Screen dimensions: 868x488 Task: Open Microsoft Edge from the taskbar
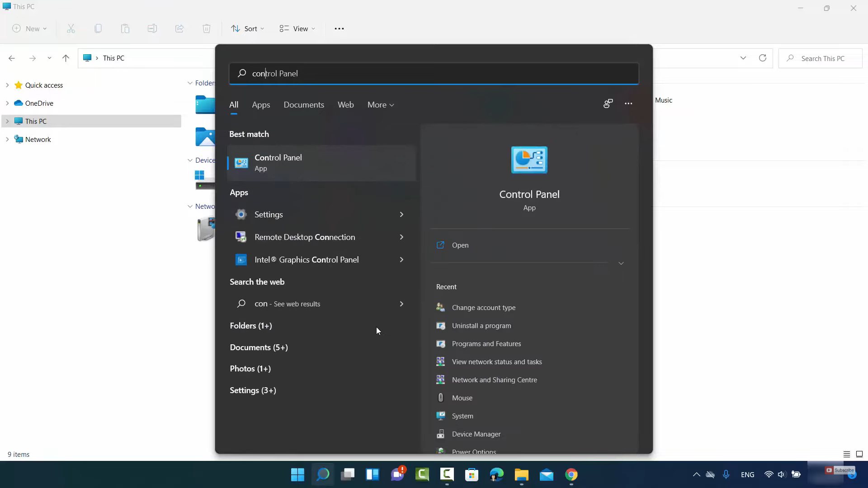tap(496, 474)
